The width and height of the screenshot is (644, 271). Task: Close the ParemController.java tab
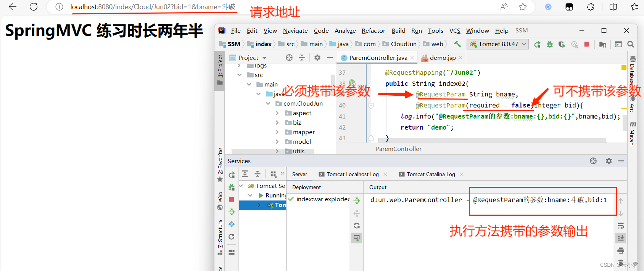pyautogui.click(x=412, y=58)
